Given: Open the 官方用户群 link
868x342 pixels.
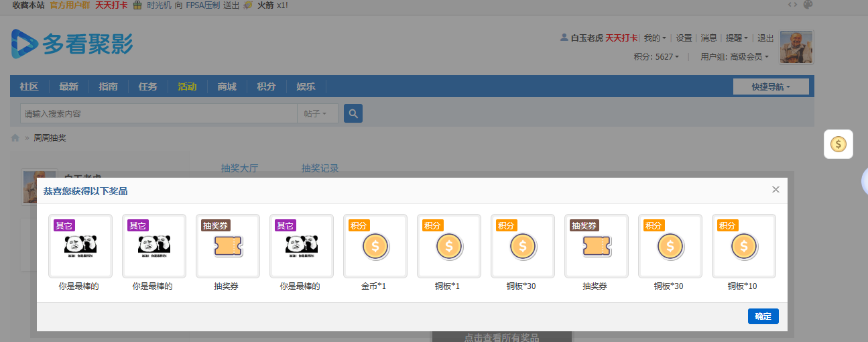Looking at the screenshot, I should tap(70, 5).
